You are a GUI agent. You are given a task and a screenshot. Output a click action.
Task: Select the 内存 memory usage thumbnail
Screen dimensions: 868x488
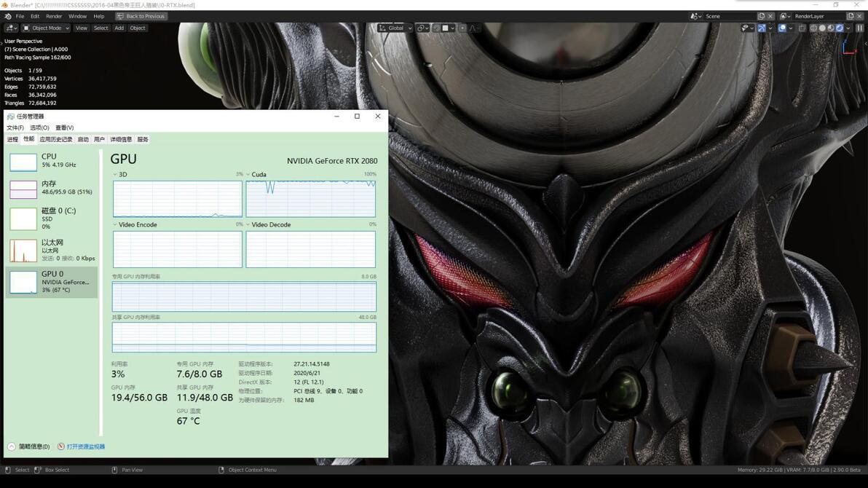click(23, 189)
